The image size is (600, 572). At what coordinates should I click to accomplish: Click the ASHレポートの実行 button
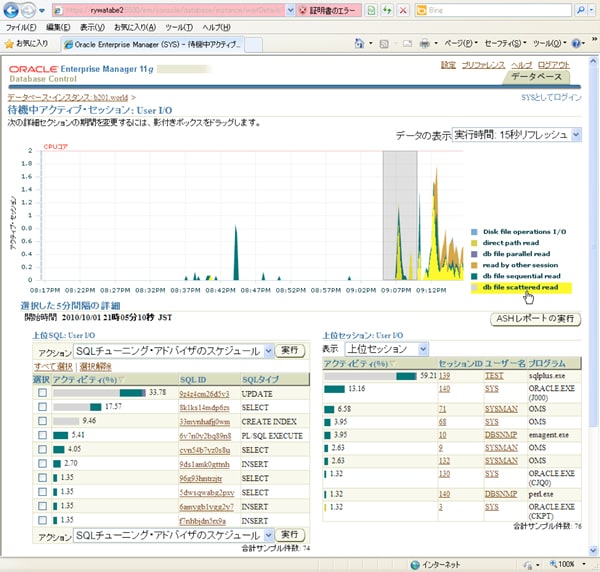537,318
